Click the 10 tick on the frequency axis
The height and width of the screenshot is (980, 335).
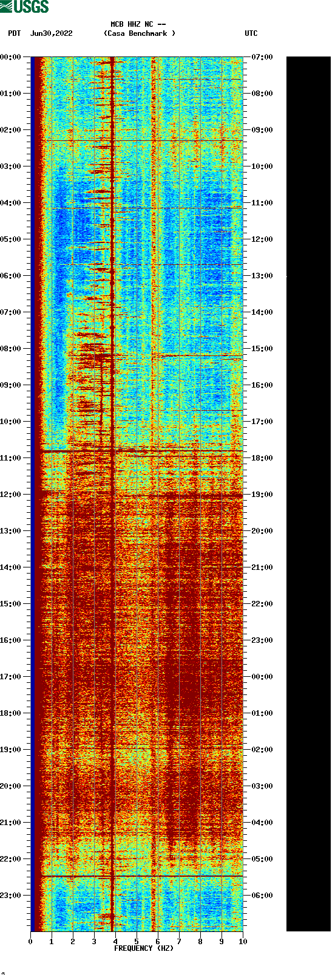tap(243, 942)
